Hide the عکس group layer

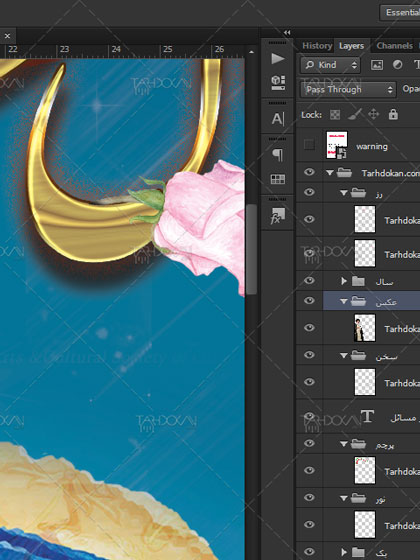point(309,300)
